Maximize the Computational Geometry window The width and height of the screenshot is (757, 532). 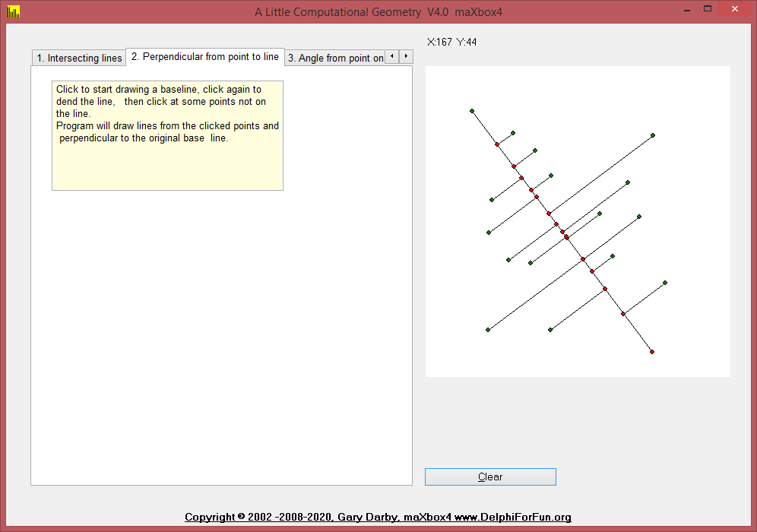coord(708,9)
